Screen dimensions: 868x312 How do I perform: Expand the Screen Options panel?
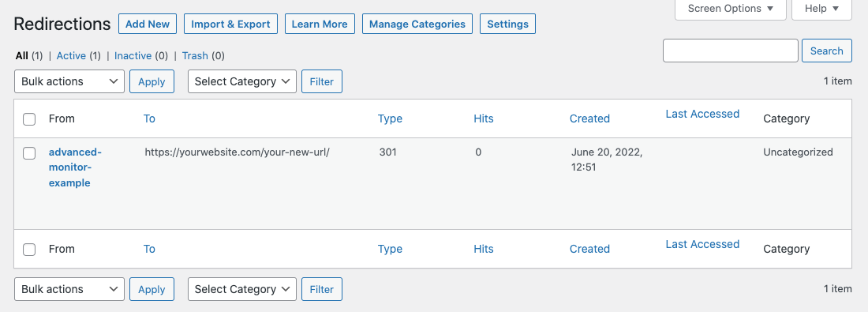(x=730, y=9)
